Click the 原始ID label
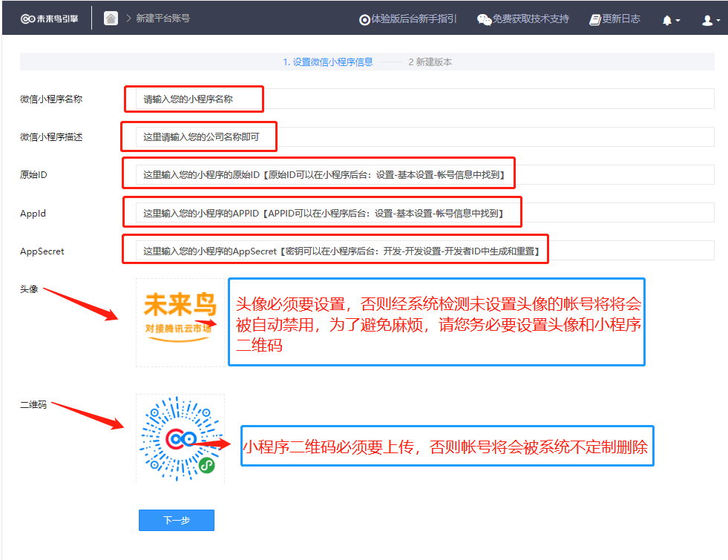Viewport: 728px width, 560px height. tap(33, 175)
